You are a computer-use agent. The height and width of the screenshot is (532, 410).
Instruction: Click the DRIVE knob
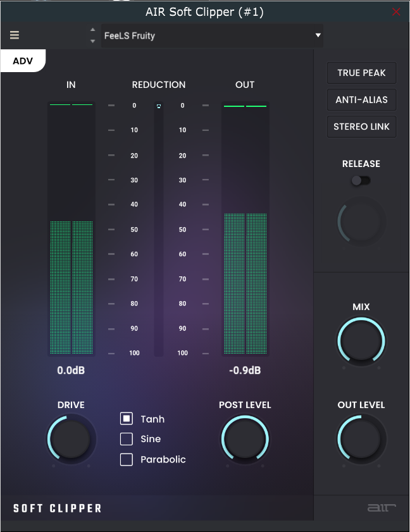tap(71, 440)
